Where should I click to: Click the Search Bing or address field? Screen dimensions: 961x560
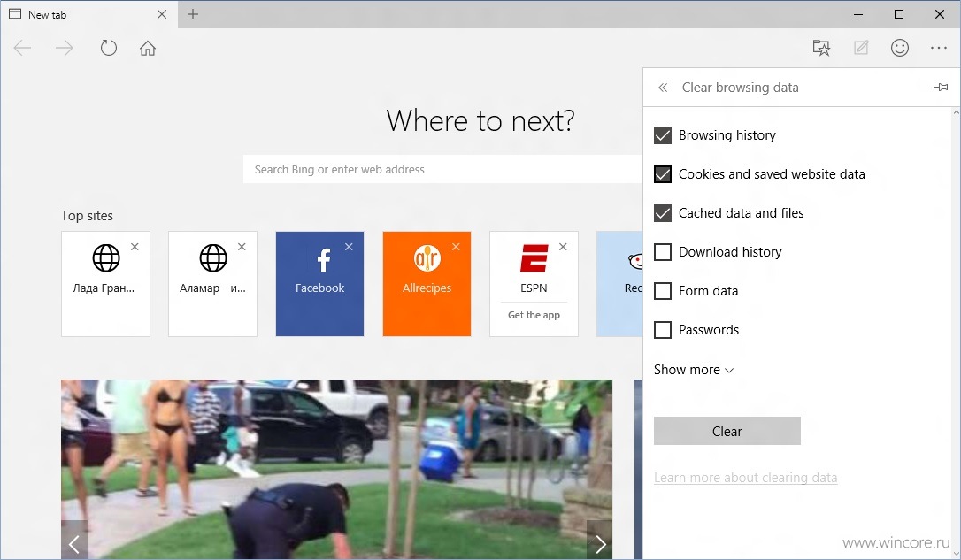pos(442,169)
